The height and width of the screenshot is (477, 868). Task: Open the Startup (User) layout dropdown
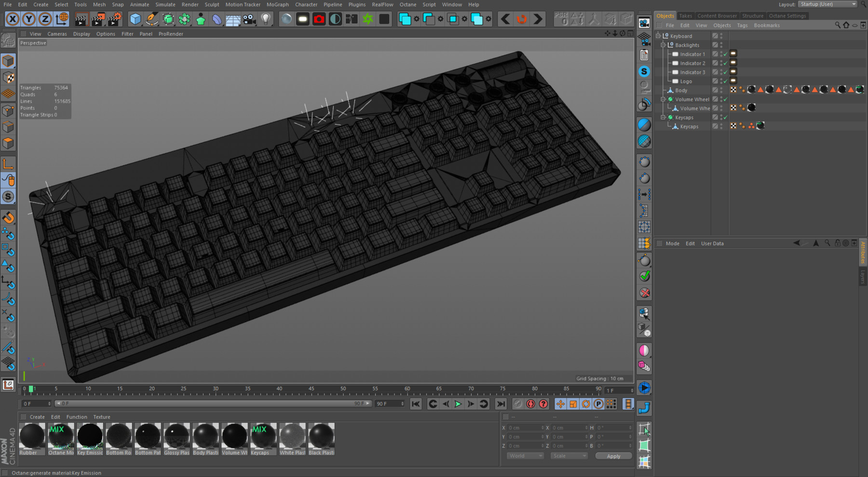[x=827, y=4]
